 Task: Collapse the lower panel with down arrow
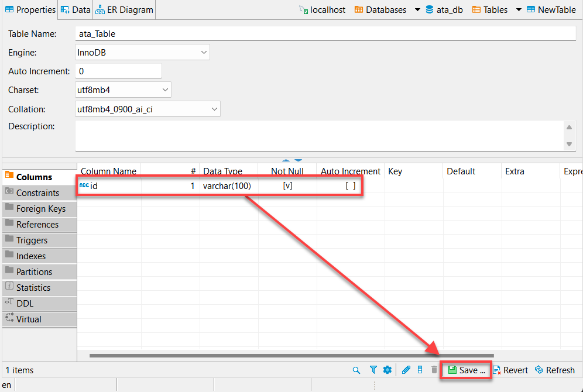299,160
